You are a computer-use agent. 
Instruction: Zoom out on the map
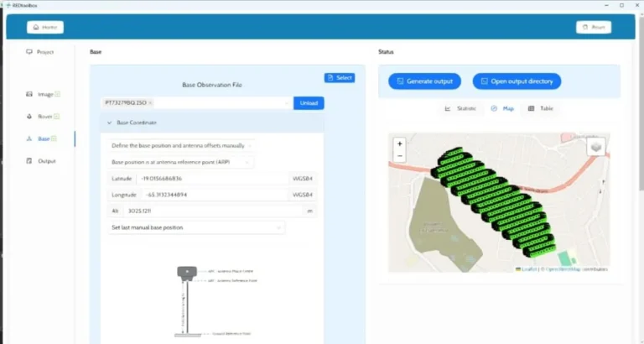[x=400, y=156]
